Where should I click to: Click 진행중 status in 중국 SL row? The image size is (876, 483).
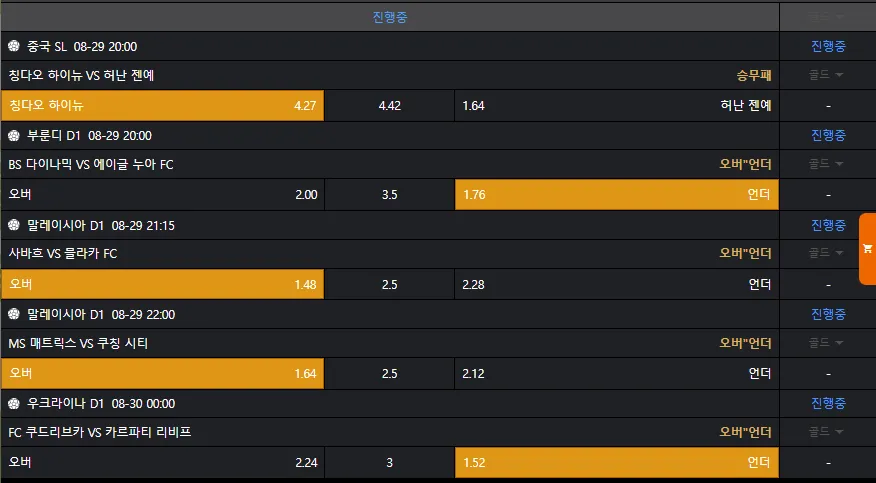click(828, 46)
